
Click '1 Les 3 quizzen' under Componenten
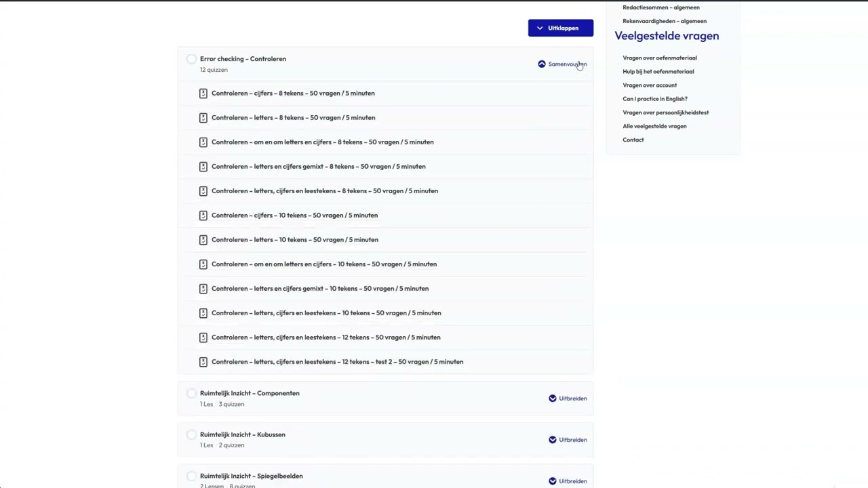(222, 404)
